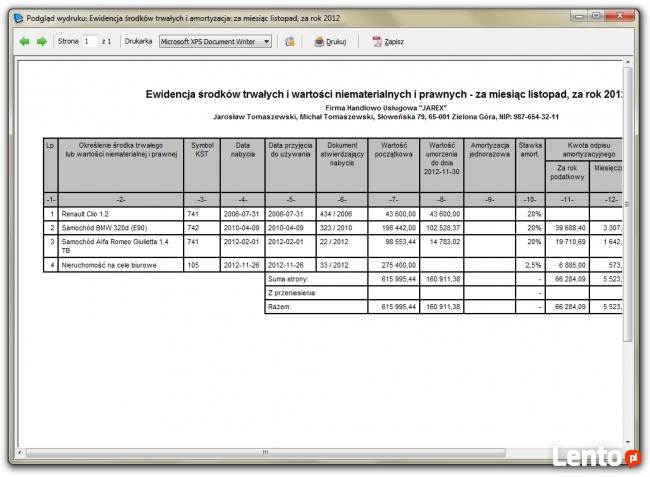Click the Drukuj print button

click(330, 41)
